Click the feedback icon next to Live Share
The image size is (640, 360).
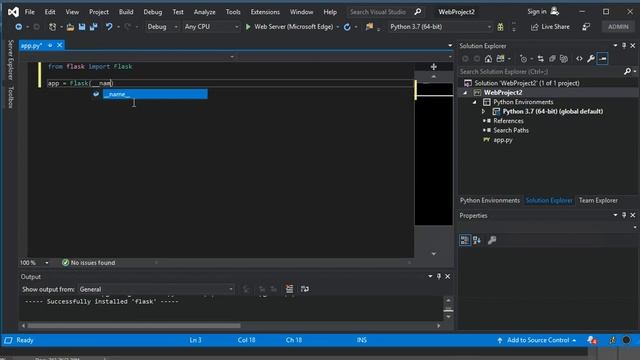pos(586,27)
